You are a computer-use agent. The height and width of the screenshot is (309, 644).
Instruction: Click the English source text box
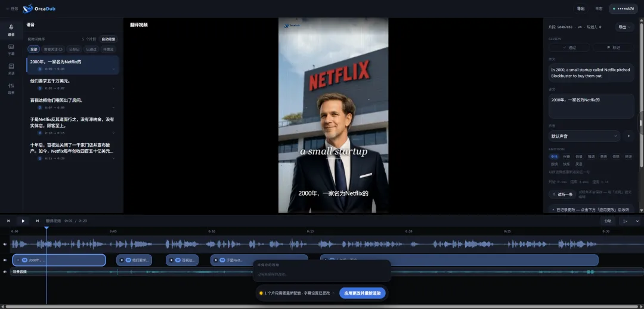591,73
